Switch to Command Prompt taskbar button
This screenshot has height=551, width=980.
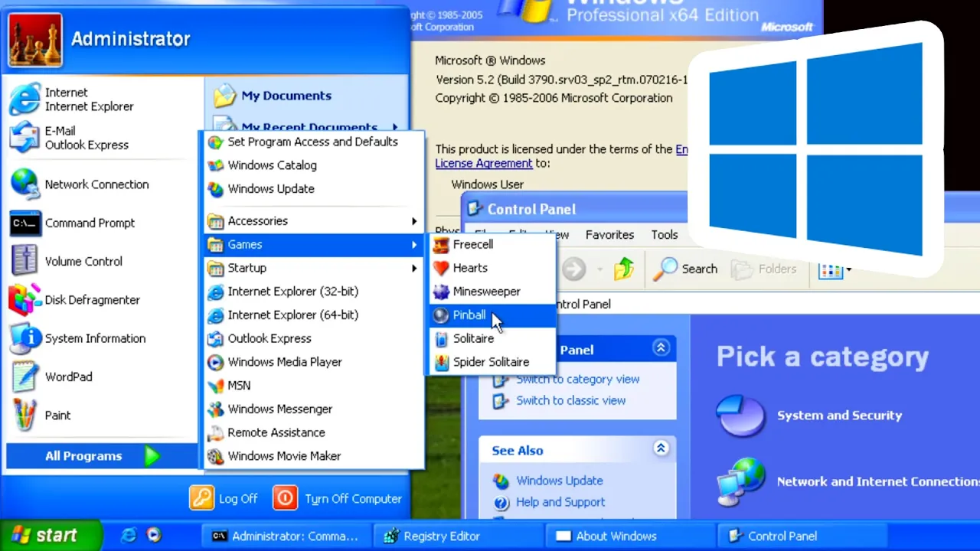point(286,536)
